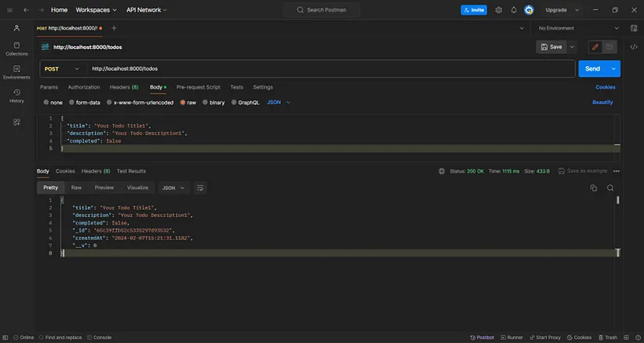
Task: Switch response view to Visualize
Action: 138,187
